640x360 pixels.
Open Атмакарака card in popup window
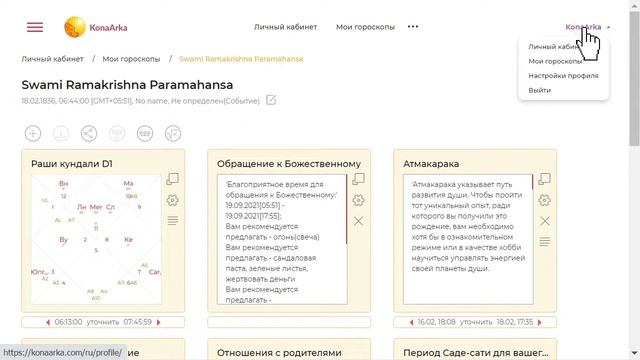tap(544, 179)
